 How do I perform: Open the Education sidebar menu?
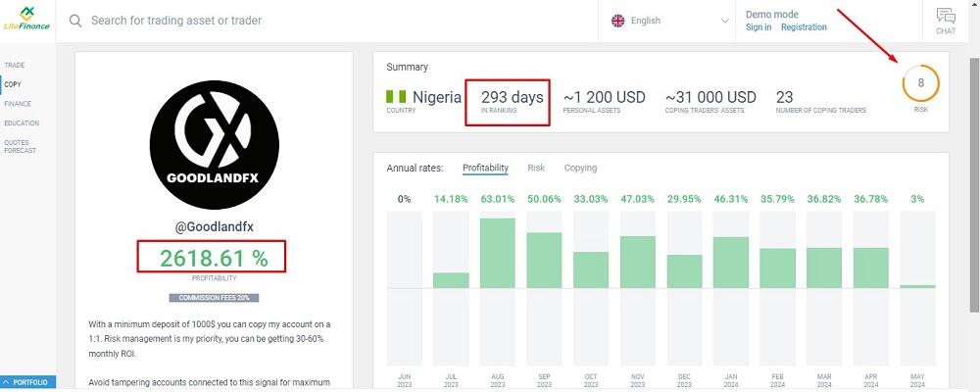[x=22, y=123]
